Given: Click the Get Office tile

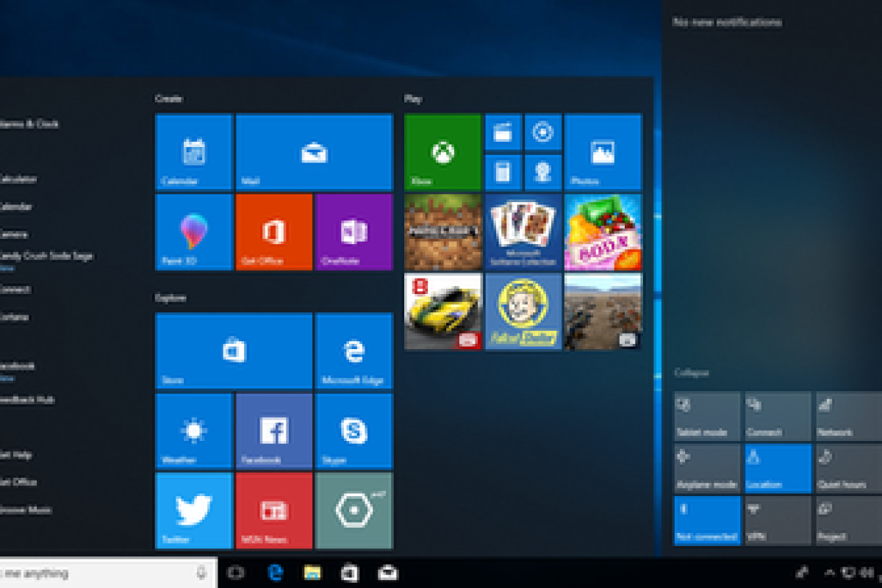Looking at the screenshot, I should pos(273,232).
